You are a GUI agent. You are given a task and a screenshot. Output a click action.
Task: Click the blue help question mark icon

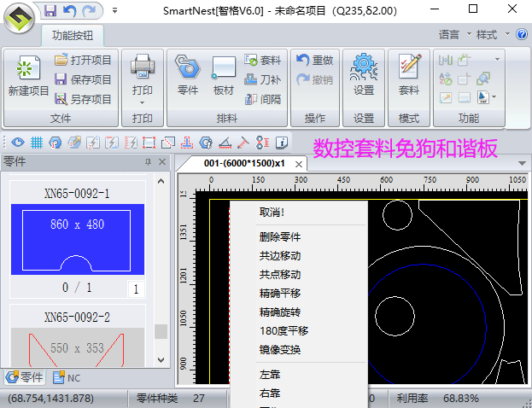(522, 34)
